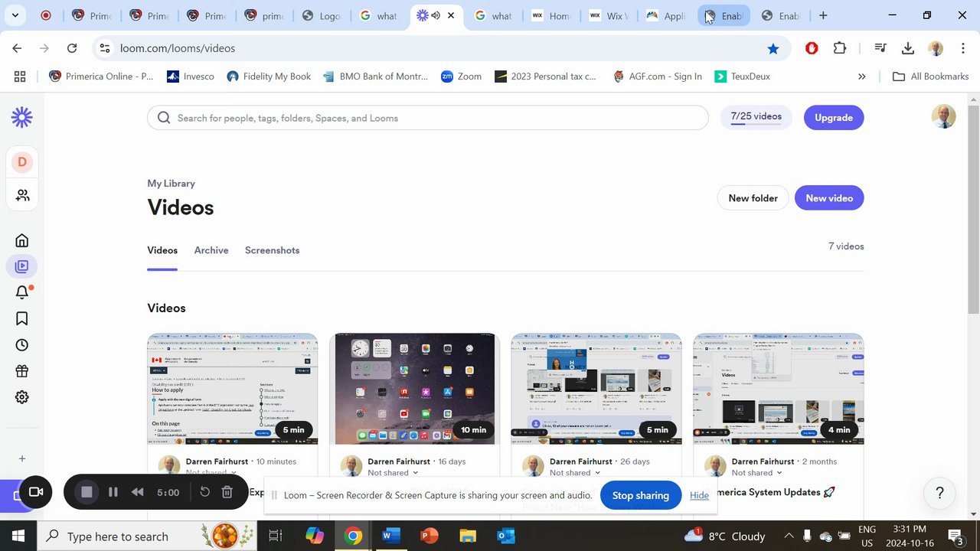Switch to the Wix V browser tab
The image size is (980, 551).
tap(608, 15)
